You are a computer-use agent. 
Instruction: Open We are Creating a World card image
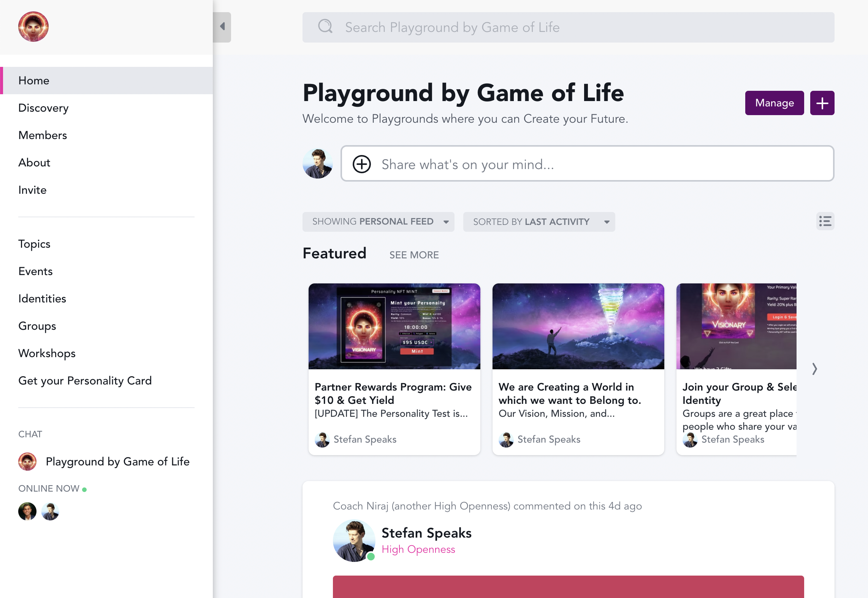[x=578, y=326]
